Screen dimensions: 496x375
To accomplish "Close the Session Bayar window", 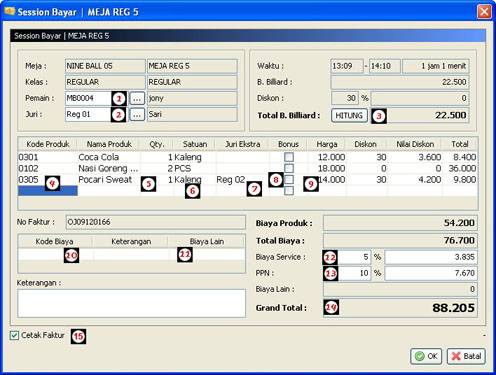I will (484, 12).
